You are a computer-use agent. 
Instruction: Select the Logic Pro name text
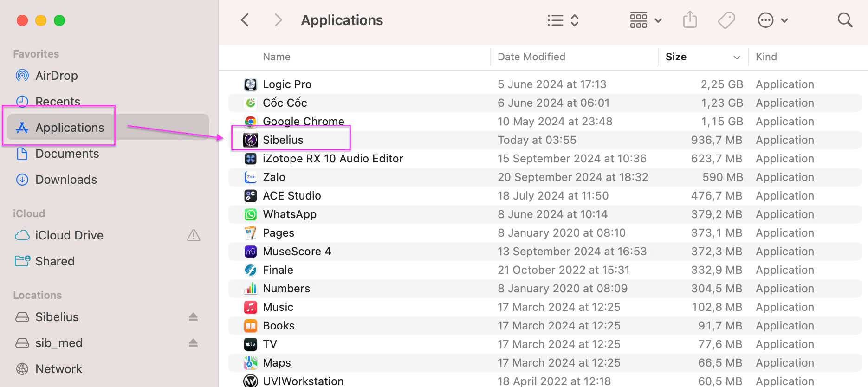click(x=287, y=84)
